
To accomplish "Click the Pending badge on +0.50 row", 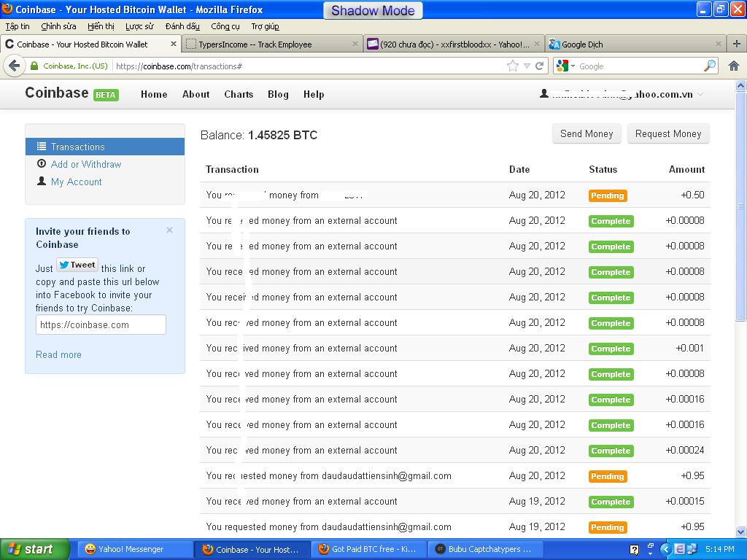I will [x=608, y=195].
